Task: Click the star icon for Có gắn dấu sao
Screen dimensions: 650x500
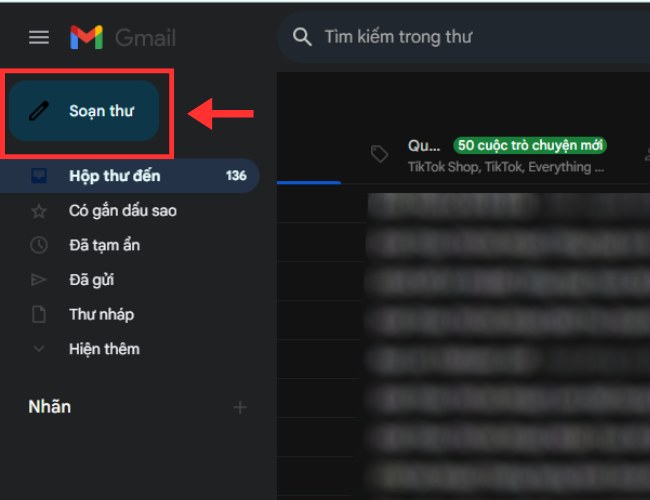Action: pyautogui.click(x=39, y=211)
